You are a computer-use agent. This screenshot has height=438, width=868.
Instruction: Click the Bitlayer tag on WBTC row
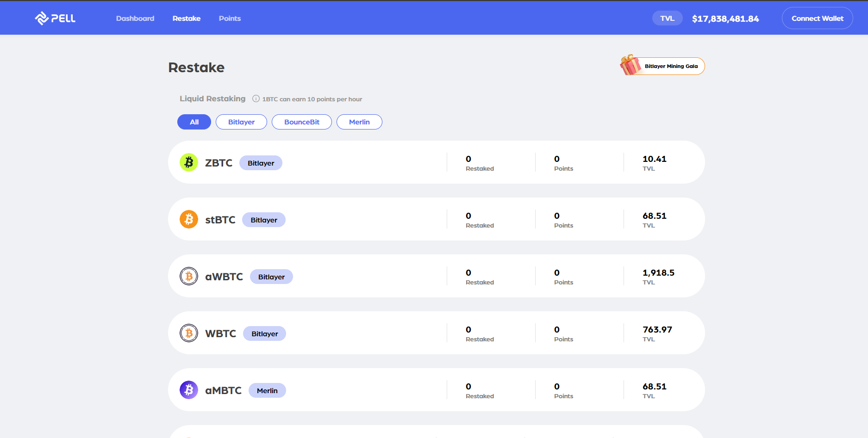265,333
